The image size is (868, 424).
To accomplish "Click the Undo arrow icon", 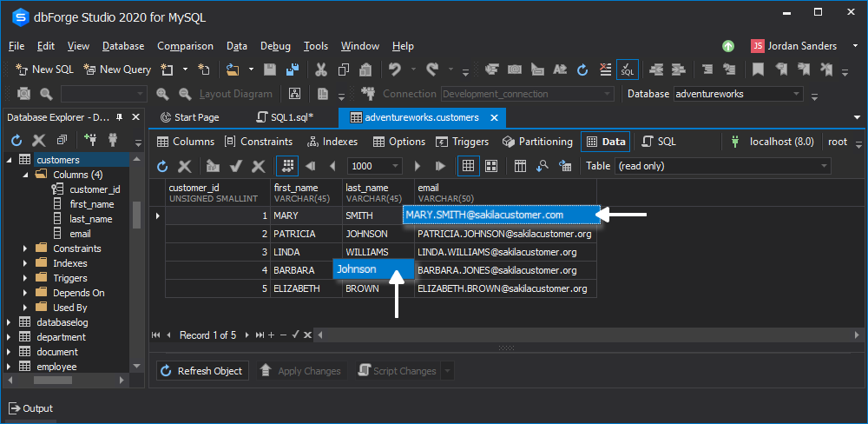I will coord(395,70).
